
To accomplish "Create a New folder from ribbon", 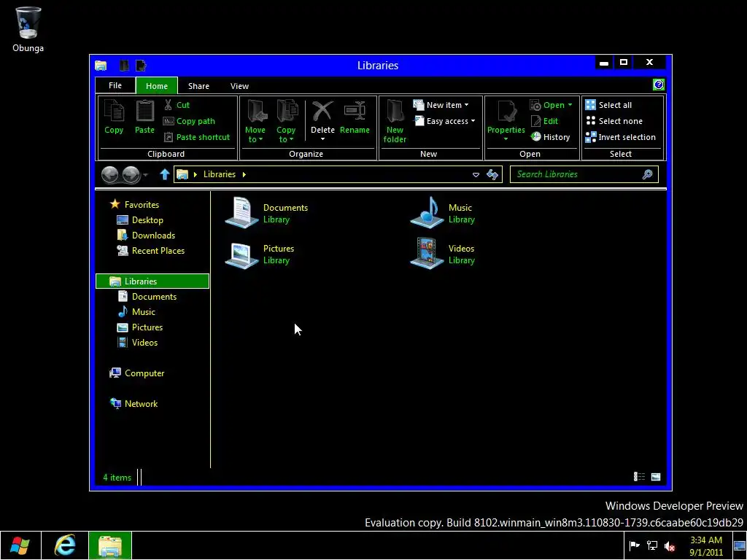I will pos(395,122).
